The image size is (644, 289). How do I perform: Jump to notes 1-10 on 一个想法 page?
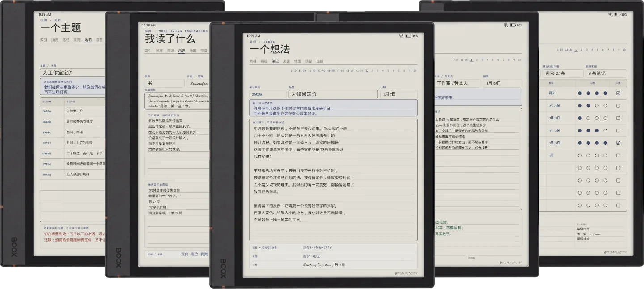click(293, 70)
